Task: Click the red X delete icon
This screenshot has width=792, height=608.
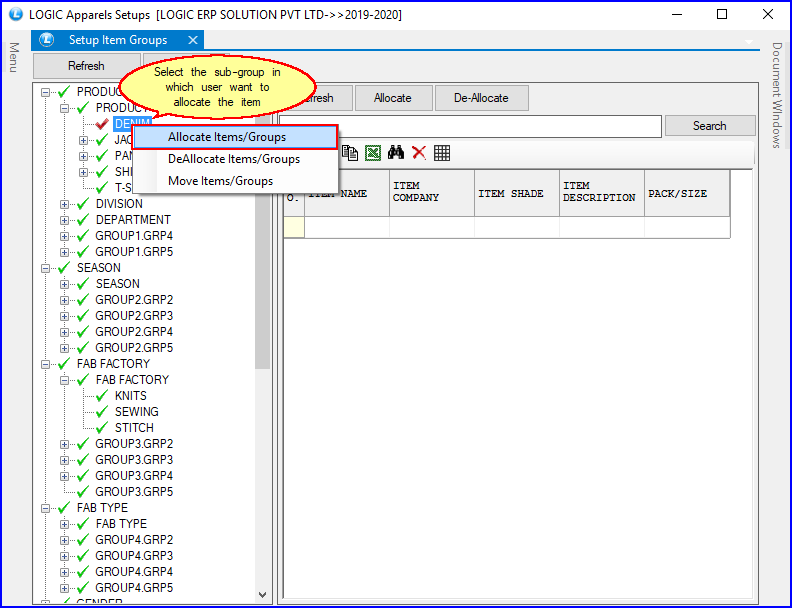Action: coord(419,153)
